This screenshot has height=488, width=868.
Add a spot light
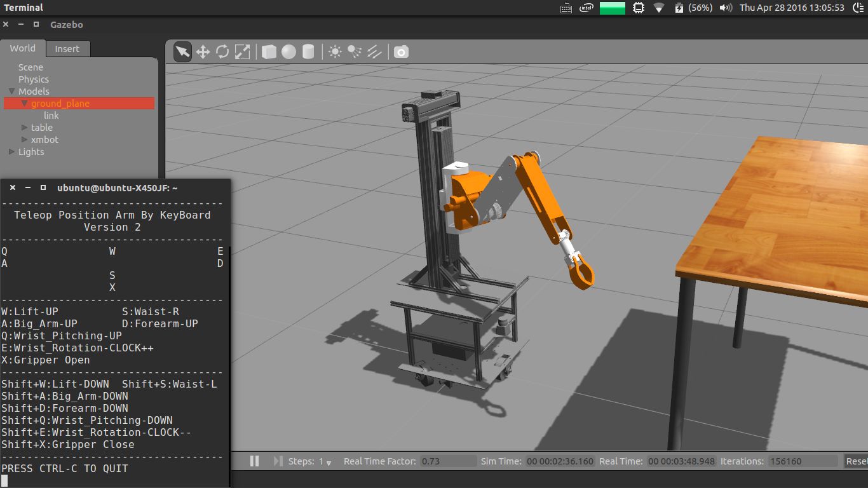tap(355, 51)
